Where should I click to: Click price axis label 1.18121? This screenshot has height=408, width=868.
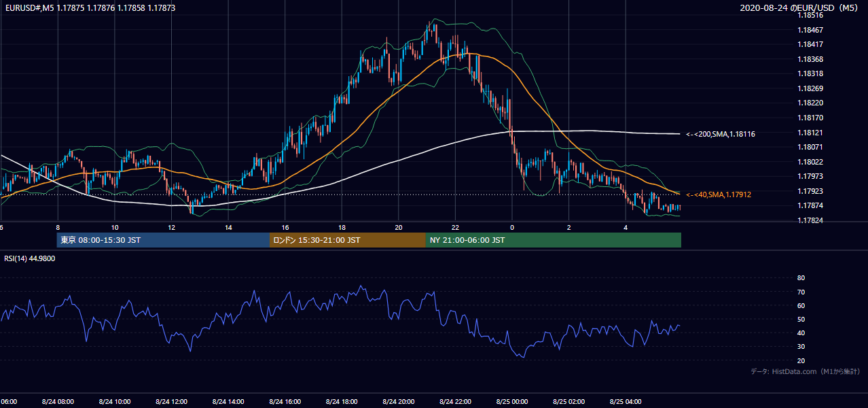click(811, 133)
